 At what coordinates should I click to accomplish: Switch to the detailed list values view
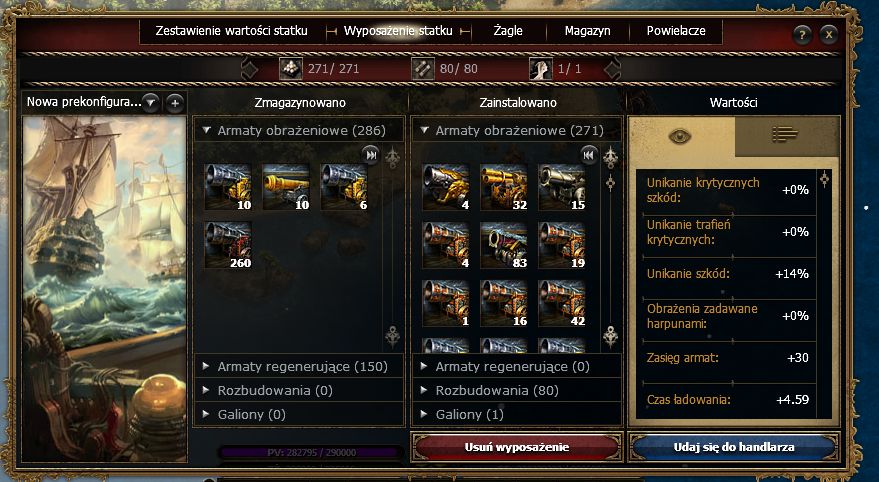pyautogui.click(x=785, y=135)
